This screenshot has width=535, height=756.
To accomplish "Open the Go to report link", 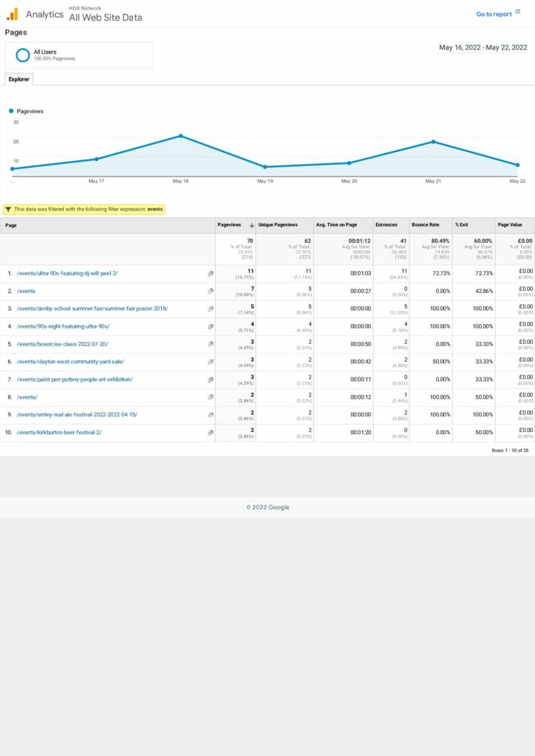I will (x=494, y=14).
